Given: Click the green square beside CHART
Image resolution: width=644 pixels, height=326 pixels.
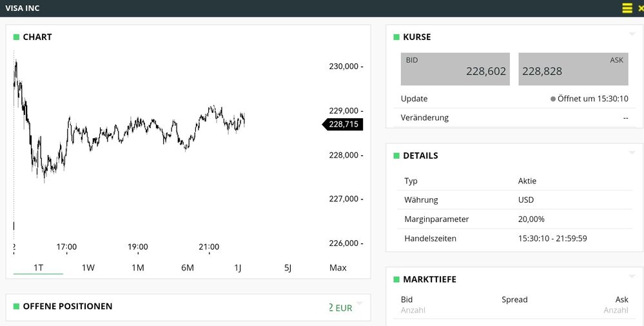Looking at the screenshot, I should tap(17, 37).
